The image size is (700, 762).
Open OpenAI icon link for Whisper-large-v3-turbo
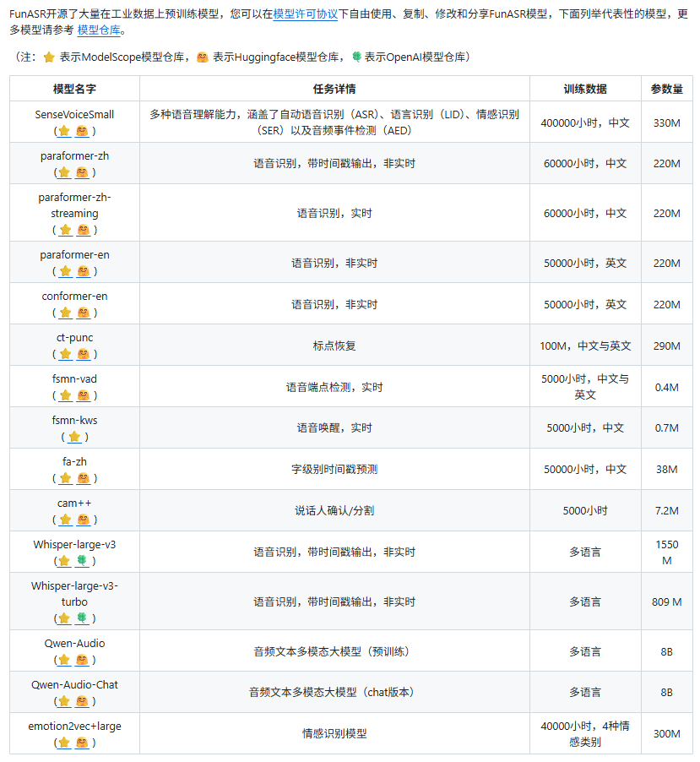click(82, 618)
